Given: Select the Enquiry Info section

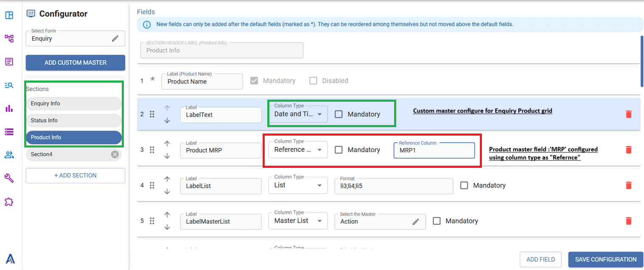Looking at the screenshot, I should point(74,103).
